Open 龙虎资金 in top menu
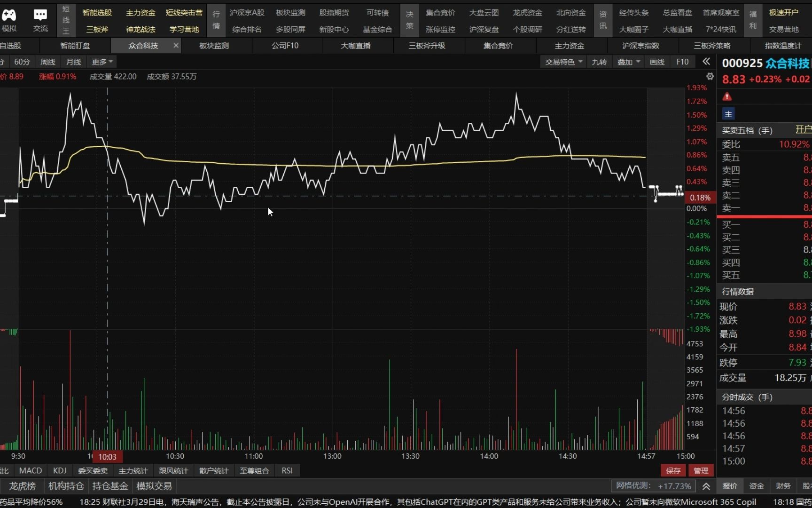Image resolution: width=812 pixels, height=508 pixels. (x=527, y=13)
